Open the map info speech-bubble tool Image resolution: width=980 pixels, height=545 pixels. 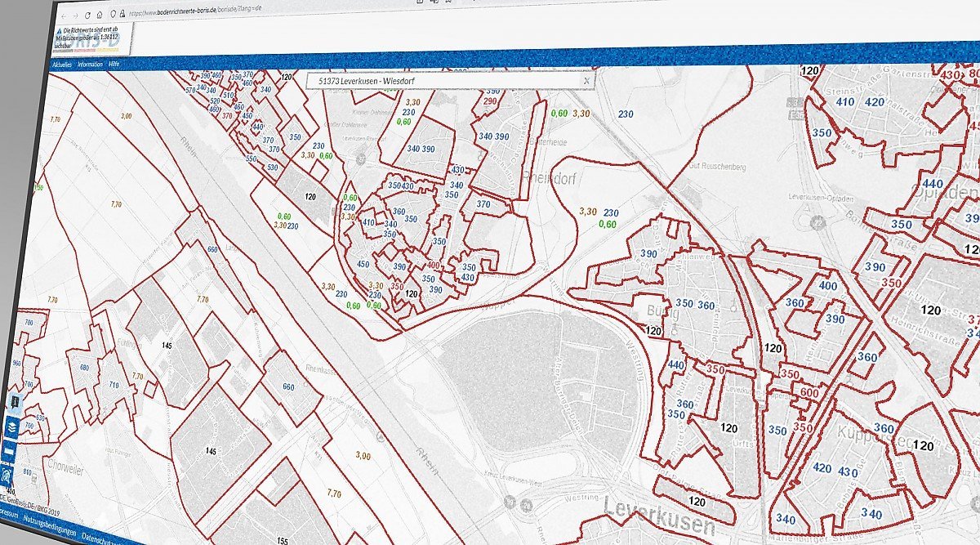click(16, 402)
